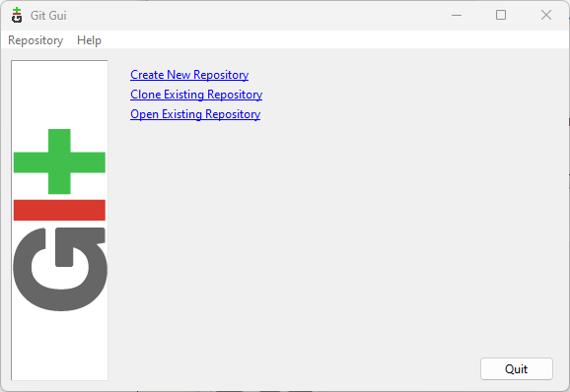Close the Git Gui window

546,15
